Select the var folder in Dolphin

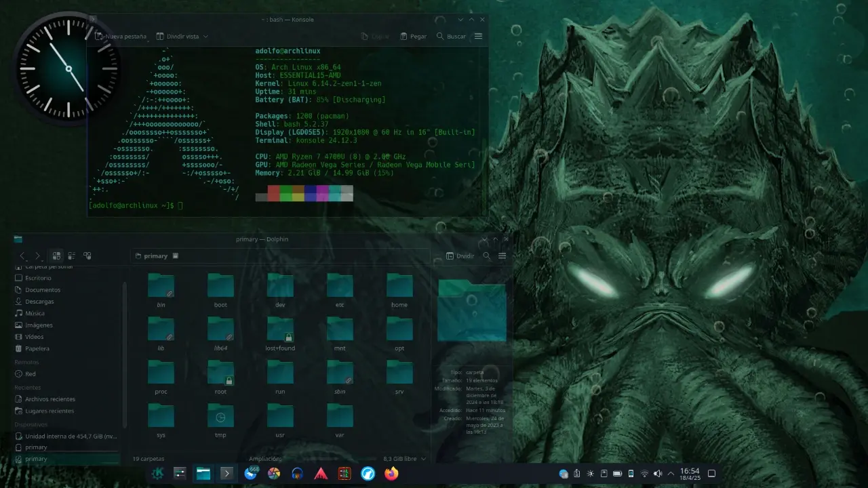(x=340, y=421)
